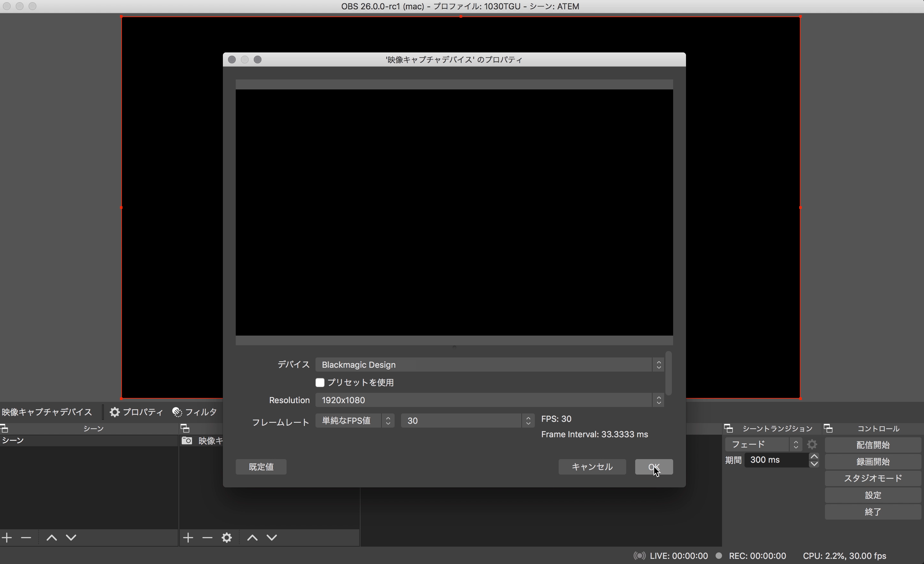Click 配信開始 start streaming button
924x564 pixels.
click(x=873, y=445)
